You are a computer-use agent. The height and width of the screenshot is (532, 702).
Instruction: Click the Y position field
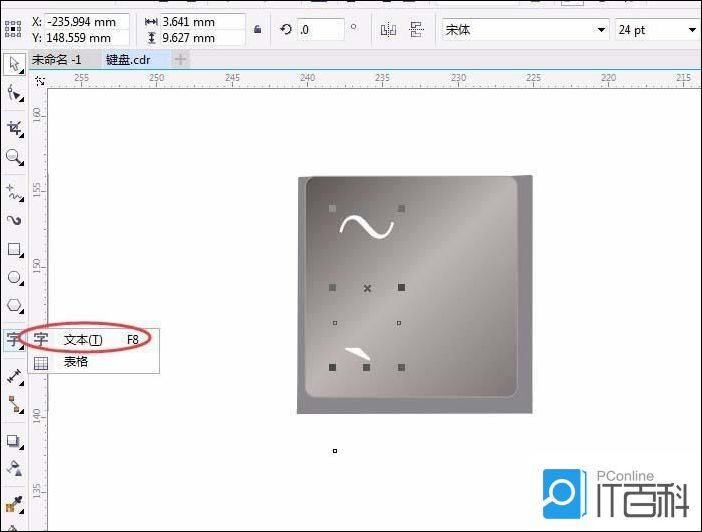click(x=87, y=38)
